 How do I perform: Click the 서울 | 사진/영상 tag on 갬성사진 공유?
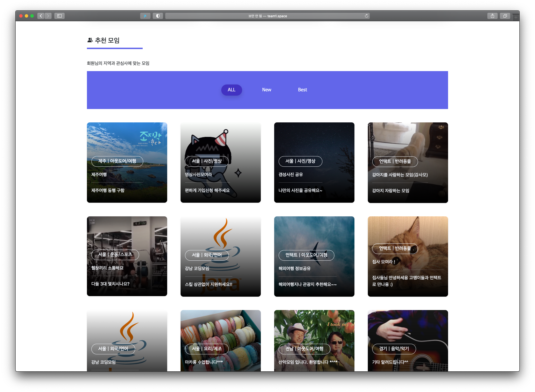(300, 161)
